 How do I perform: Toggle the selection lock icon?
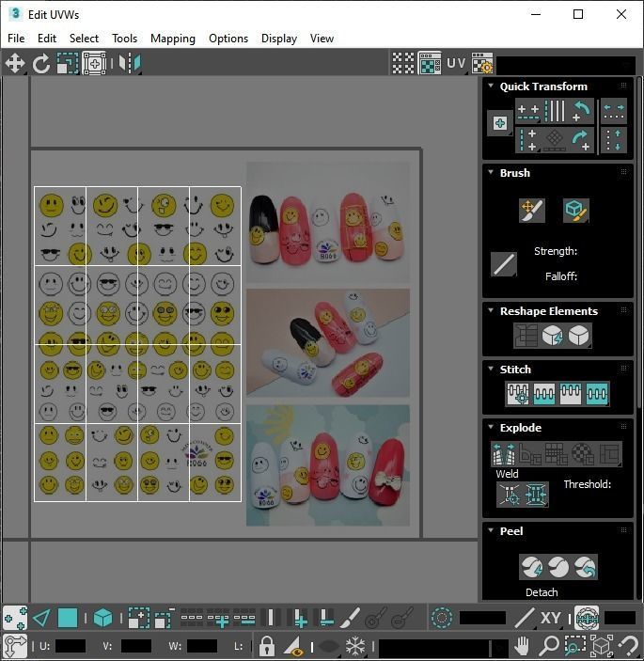tap(266, 645)
